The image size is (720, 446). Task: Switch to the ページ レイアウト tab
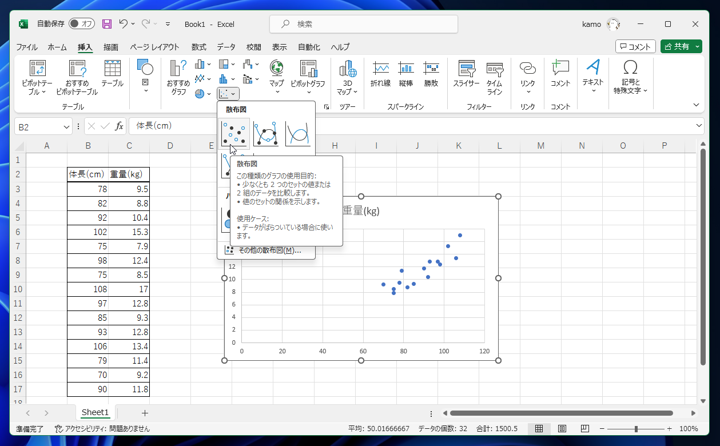(x=154, y=47)
